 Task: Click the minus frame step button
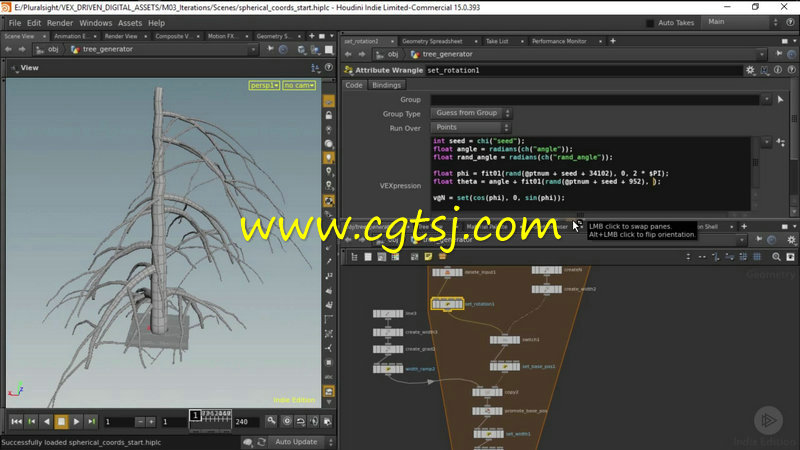coord(140,422)
